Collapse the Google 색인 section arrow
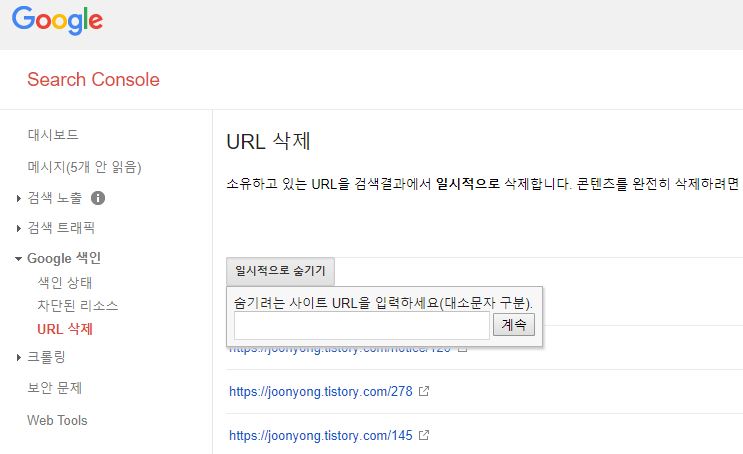Screen dimensions: 743x454 pos(18,259)
